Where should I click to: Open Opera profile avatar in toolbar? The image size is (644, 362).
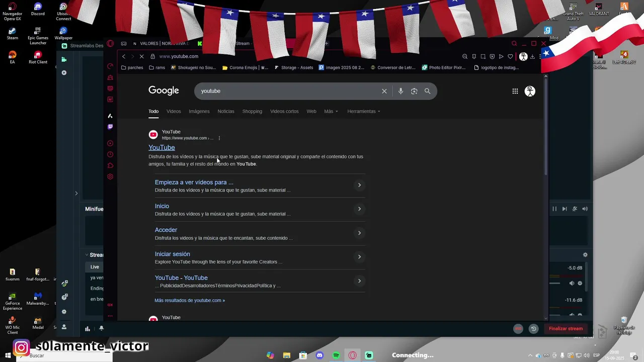click(523, 56)
